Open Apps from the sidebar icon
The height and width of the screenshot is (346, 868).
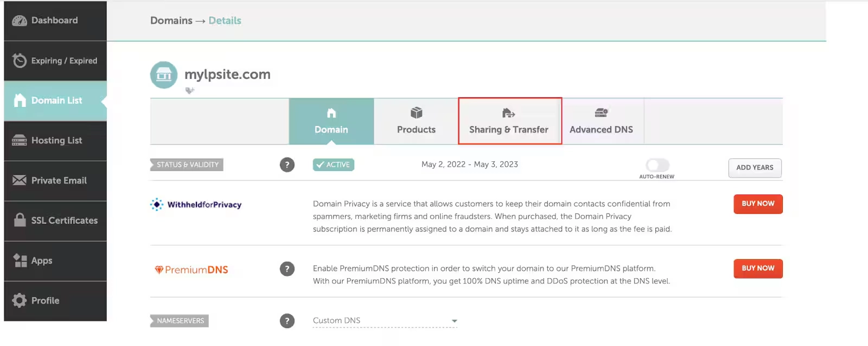click(x=20, y=261)
